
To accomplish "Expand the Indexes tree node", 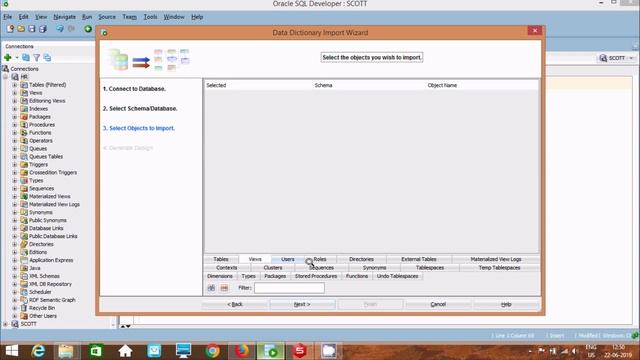I will click(x=15, y=109).
